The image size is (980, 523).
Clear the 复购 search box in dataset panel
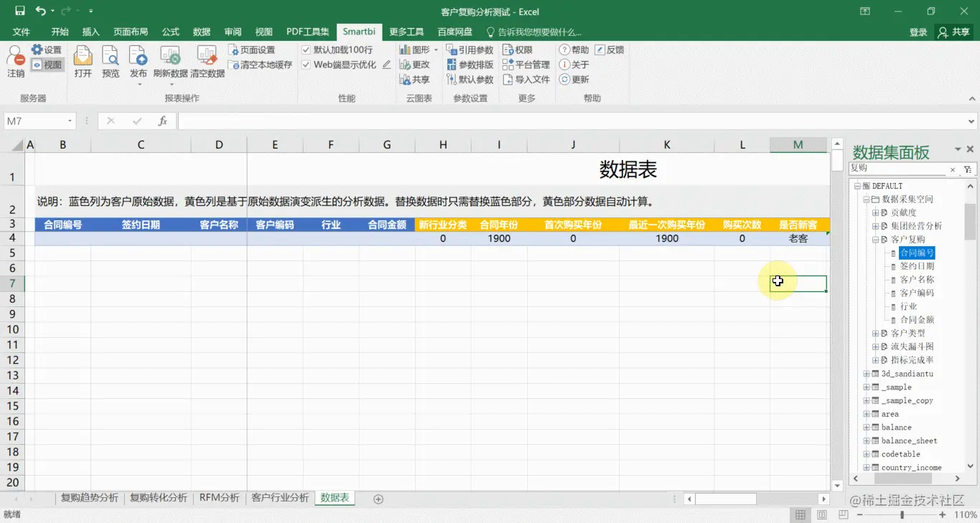(x=952, y=169)
